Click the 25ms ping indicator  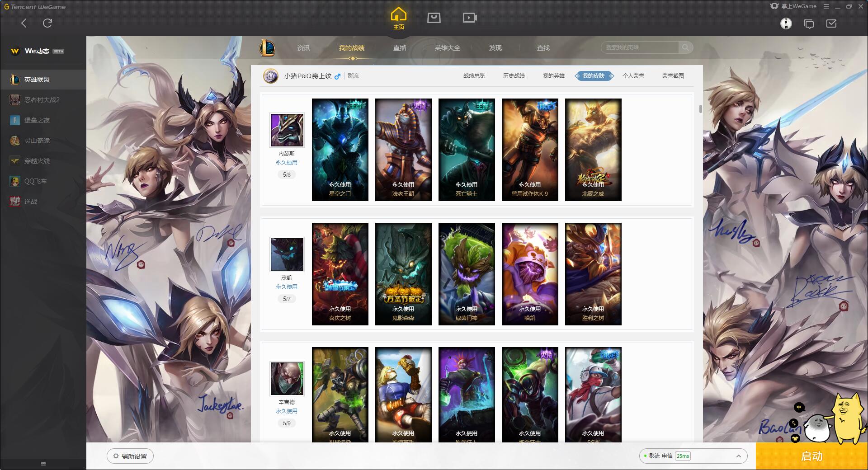683,456
